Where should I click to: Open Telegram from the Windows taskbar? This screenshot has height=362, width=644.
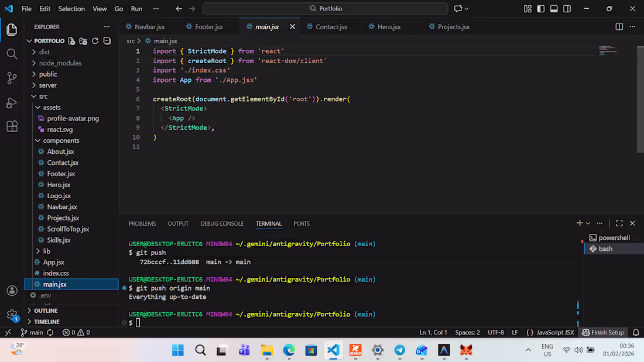(400, 350)
